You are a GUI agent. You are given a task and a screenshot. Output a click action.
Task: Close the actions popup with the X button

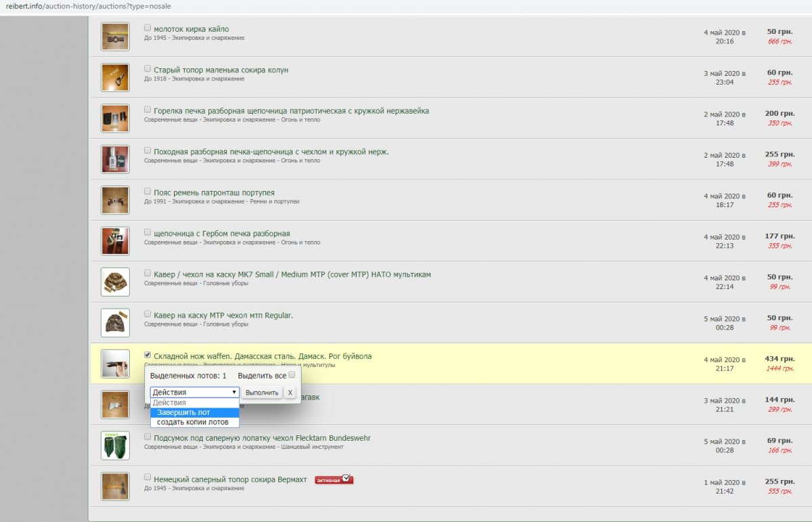[290, 392]
